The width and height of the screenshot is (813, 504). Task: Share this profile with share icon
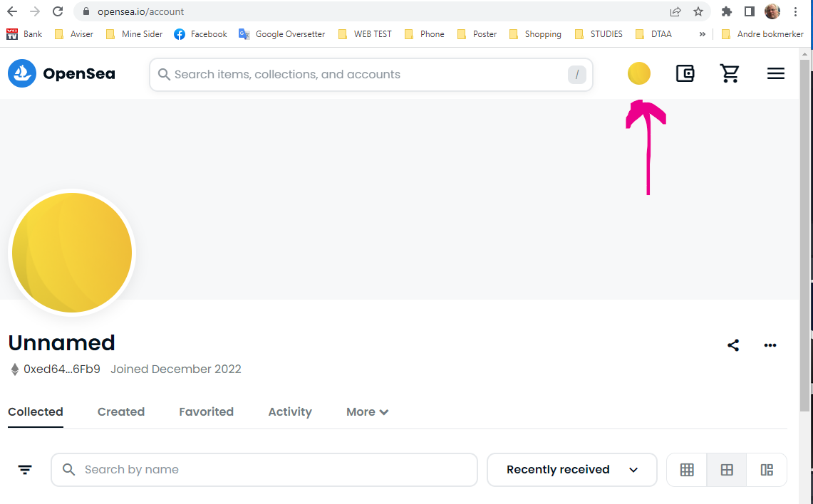point(733,345)
